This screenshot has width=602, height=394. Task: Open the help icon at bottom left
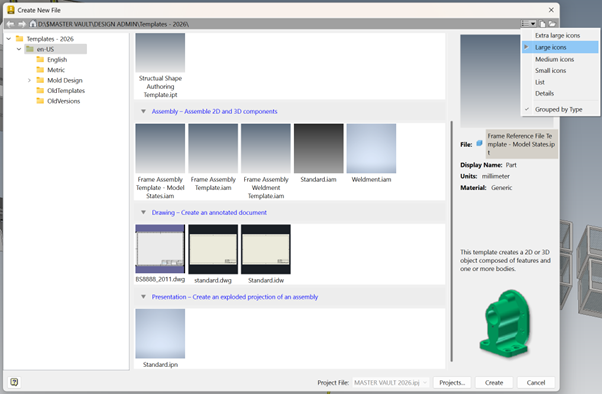pyautogui.click(x=14, y=382)
